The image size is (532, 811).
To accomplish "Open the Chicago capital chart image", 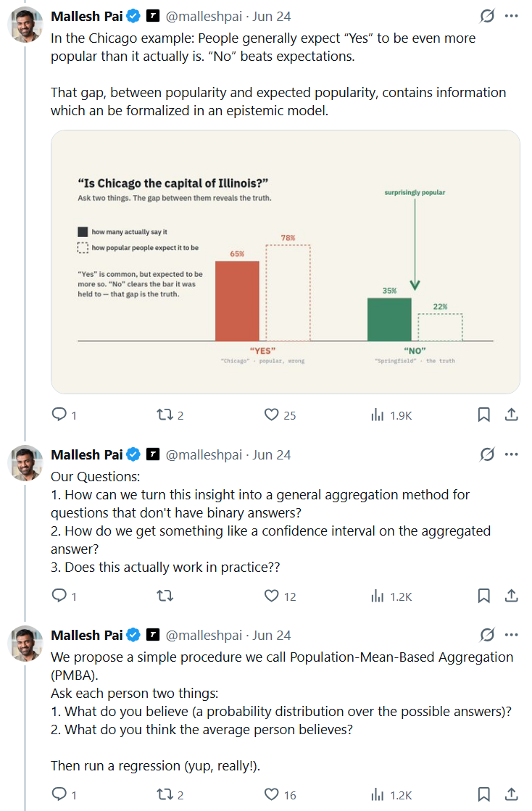I will tap(286, 262).
